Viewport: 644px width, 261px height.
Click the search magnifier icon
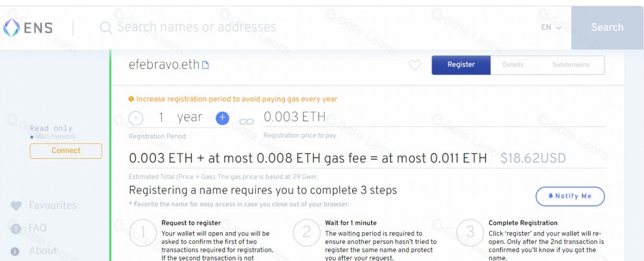click(x=106, y=28)
